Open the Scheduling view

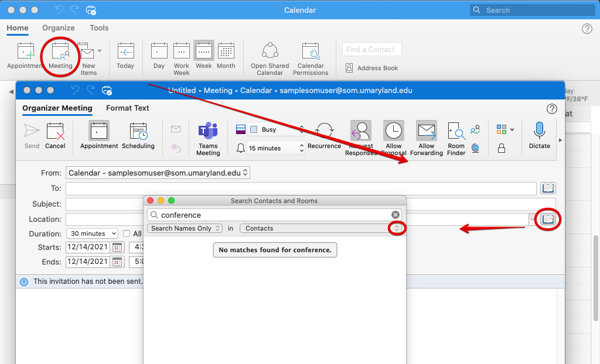point(138,135)
